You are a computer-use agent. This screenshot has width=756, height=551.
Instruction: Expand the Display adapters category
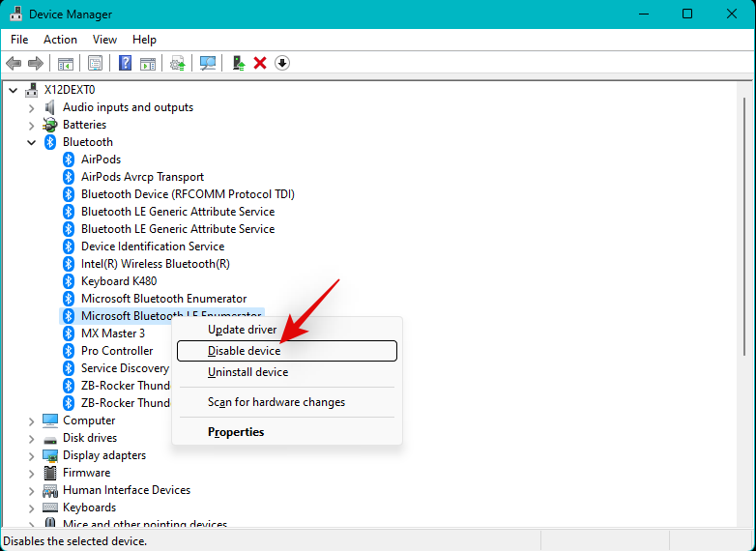tap(31, 456)
